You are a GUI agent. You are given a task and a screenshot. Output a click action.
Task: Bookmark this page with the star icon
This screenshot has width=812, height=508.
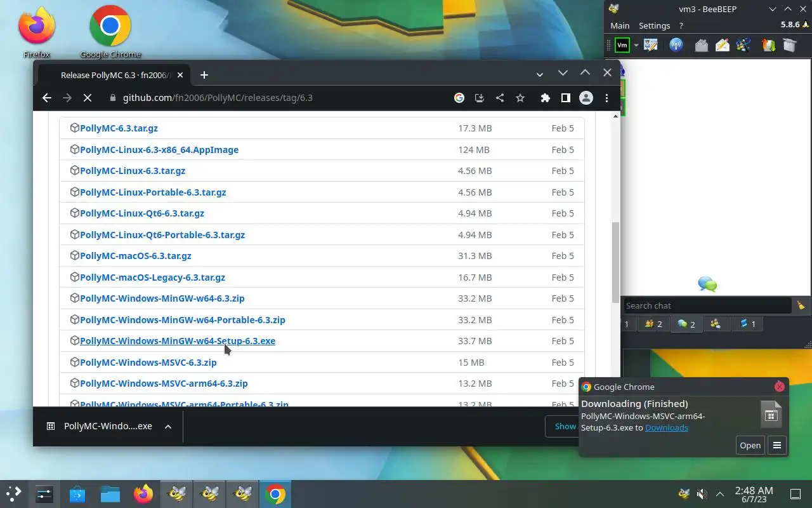[x=520, y=98]
